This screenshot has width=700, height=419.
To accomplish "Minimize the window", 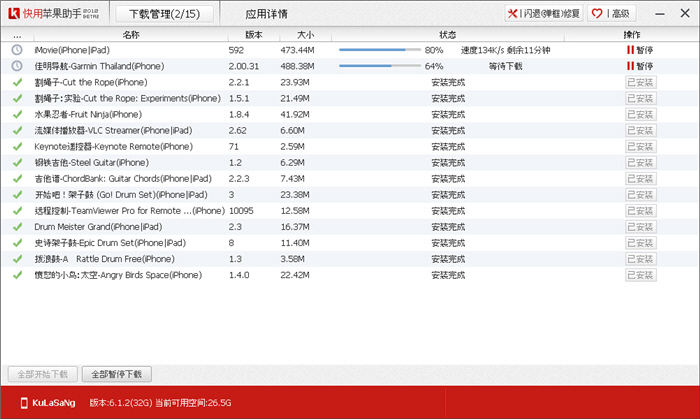I will [660, 14].
